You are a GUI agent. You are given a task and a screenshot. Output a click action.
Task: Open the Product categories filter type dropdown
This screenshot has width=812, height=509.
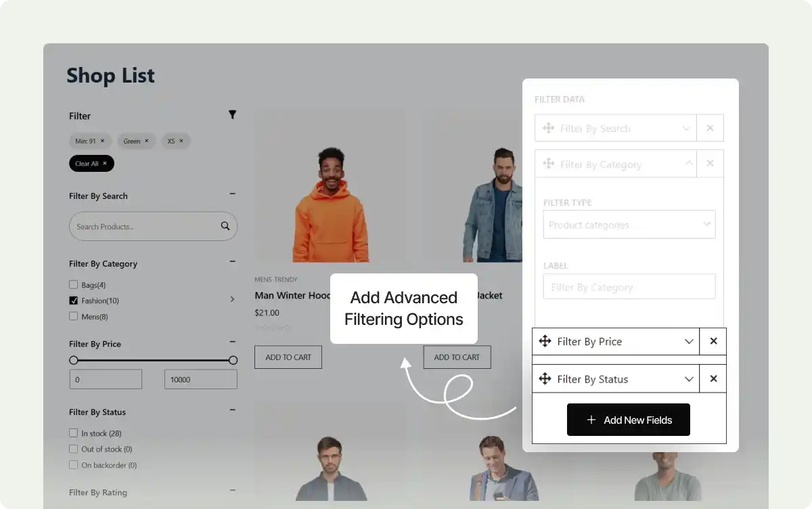[x=629, y=225]
